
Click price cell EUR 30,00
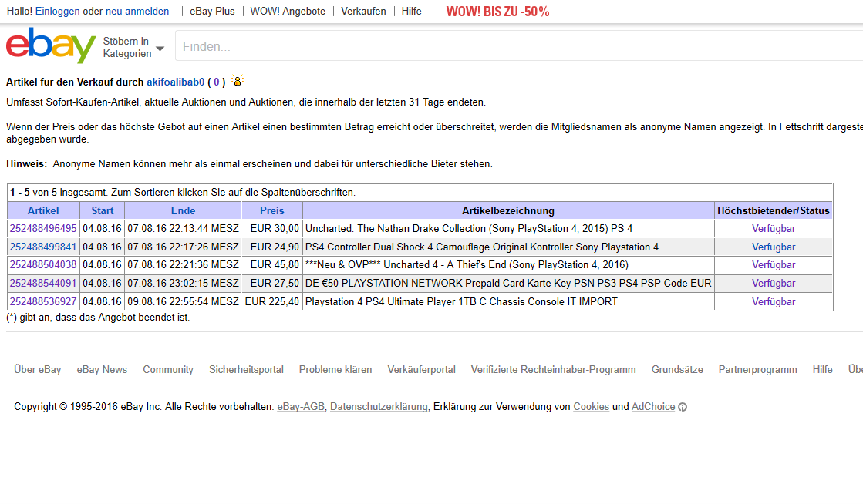click(275, 228)
